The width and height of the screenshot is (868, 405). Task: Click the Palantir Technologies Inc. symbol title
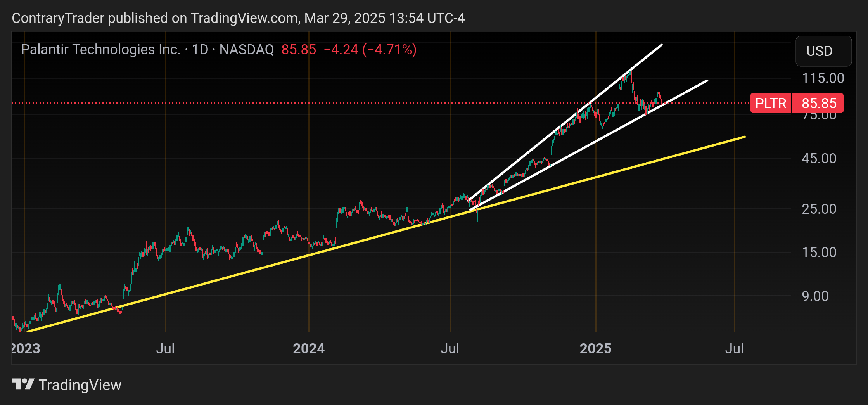(x=101, y=50)
